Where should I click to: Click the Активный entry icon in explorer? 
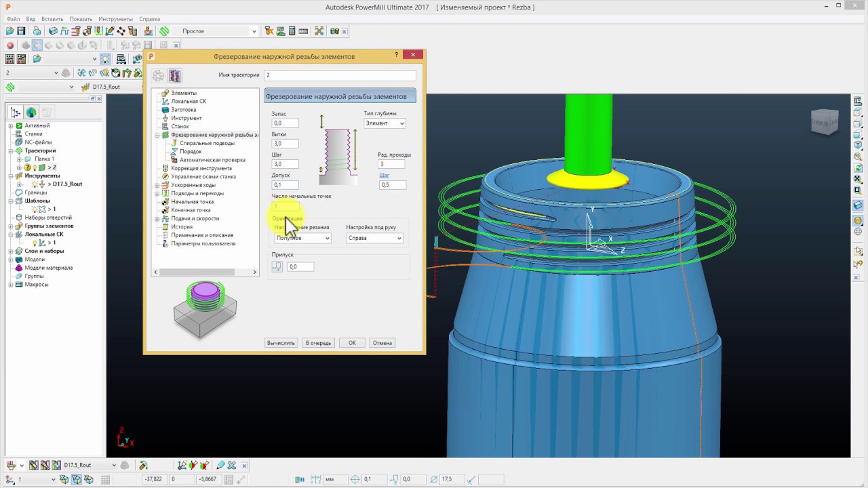click(19, 125)
